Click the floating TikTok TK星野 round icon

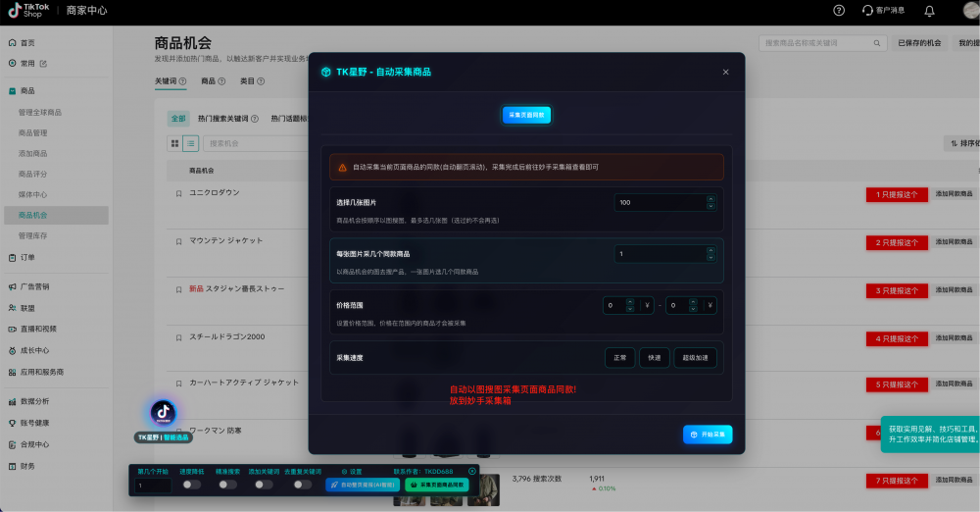click(163, 413)
